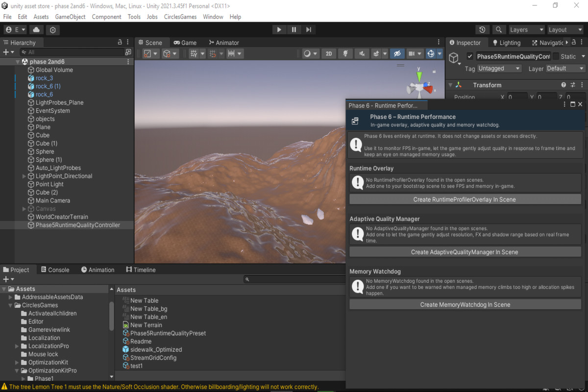
Task: Select Main Camera in Hierarchy
Action: [53, 200]
